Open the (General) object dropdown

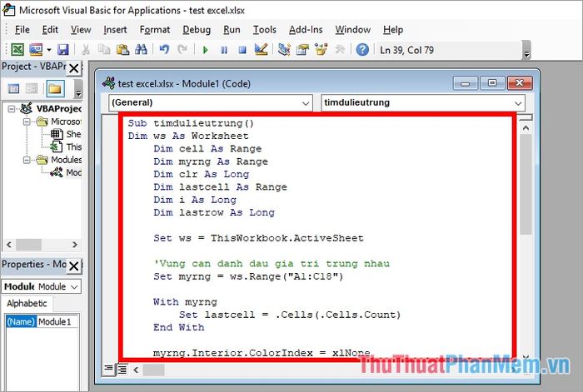(210, 103)
